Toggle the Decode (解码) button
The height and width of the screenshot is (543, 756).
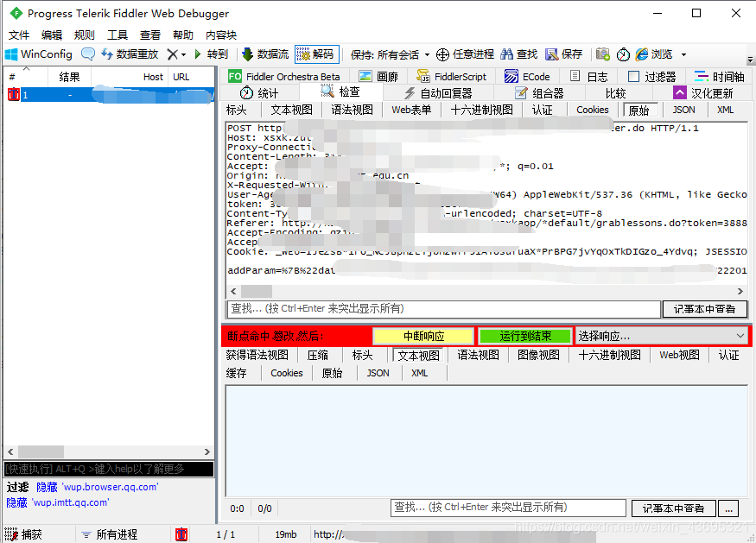[316, 54]
